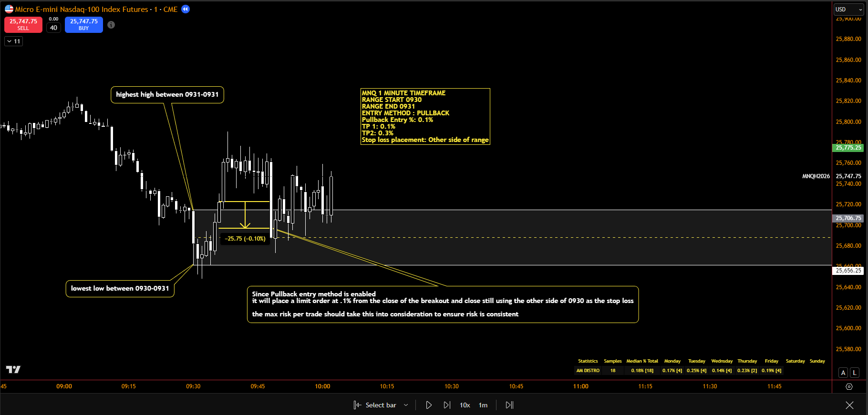Click the -25.75 (-0.10%) measurement label

coord(245,239)
